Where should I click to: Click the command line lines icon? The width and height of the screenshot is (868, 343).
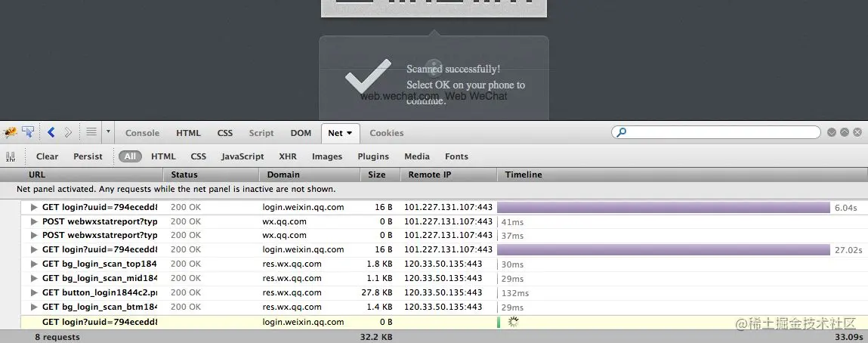pyautogui.click(x=91, y=132)
